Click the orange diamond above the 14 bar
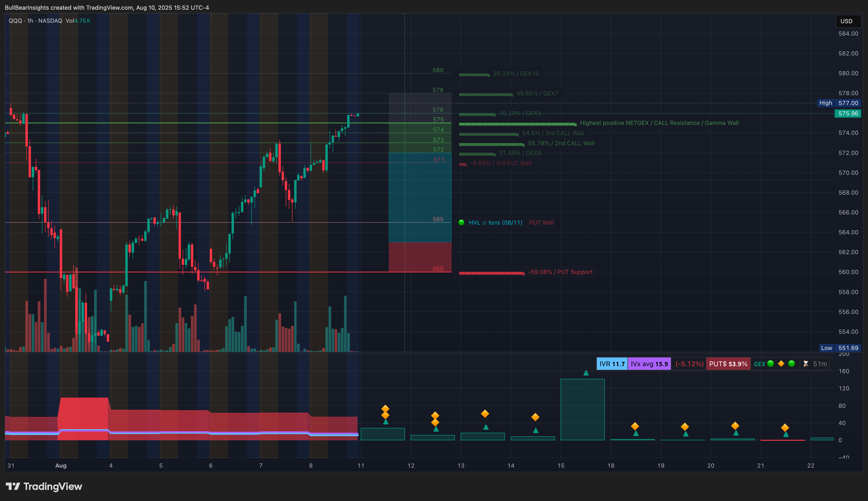The image size is (868, 501). pos(535,417)
